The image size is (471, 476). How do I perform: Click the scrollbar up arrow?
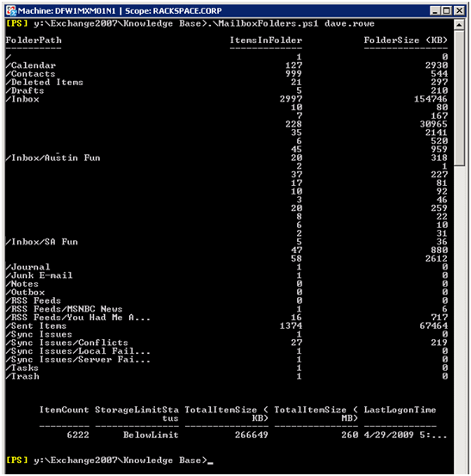pyautogui.click(x=459, y=25)
